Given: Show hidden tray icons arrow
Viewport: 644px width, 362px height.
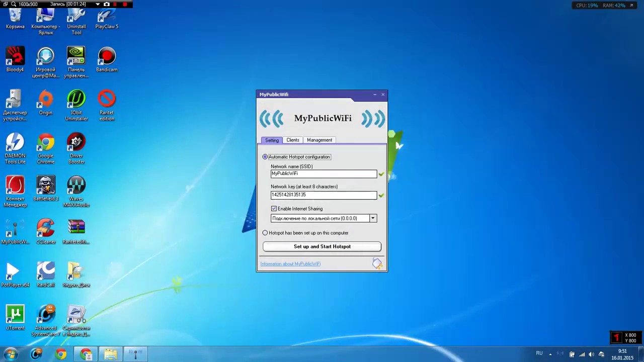Looking at the screenshot, I should [x=550, y=354].
